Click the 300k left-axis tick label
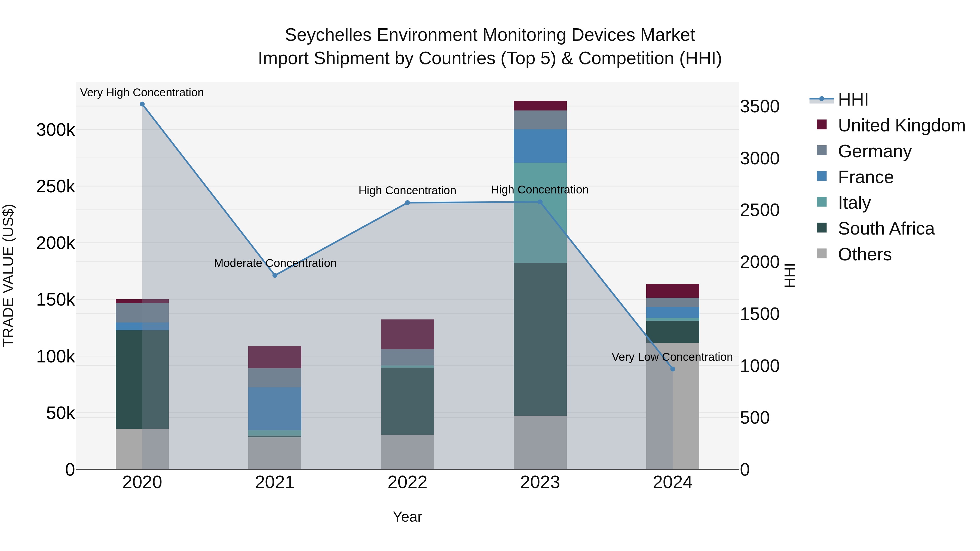 click(x=56, y=130)
